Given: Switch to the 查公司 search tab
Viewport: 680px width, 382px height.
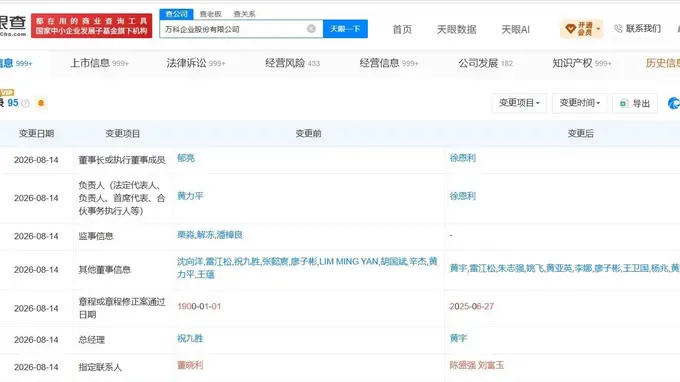Looking at the screenshot, I should pyautogui.click(x=176, y=14).
